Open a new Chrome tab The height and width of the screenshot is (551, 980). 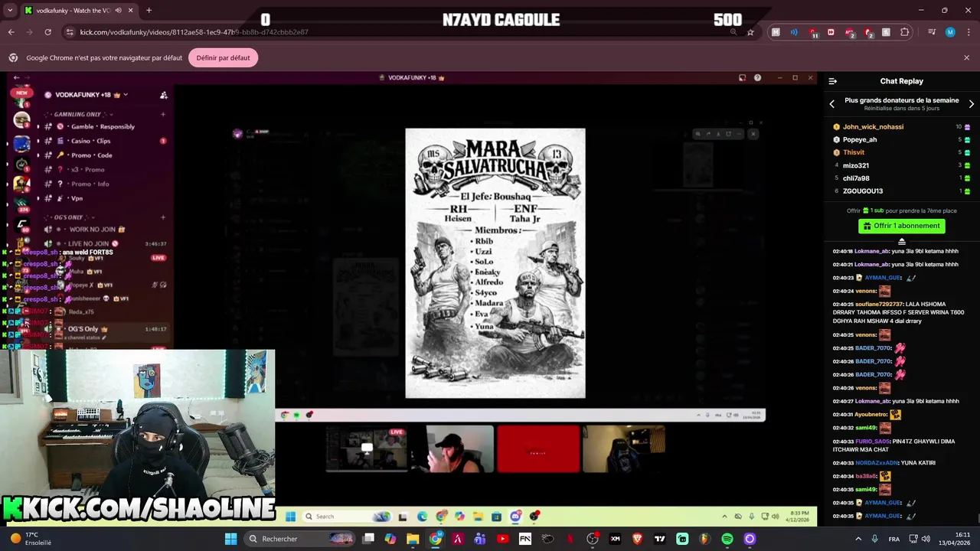click(149, 10)
